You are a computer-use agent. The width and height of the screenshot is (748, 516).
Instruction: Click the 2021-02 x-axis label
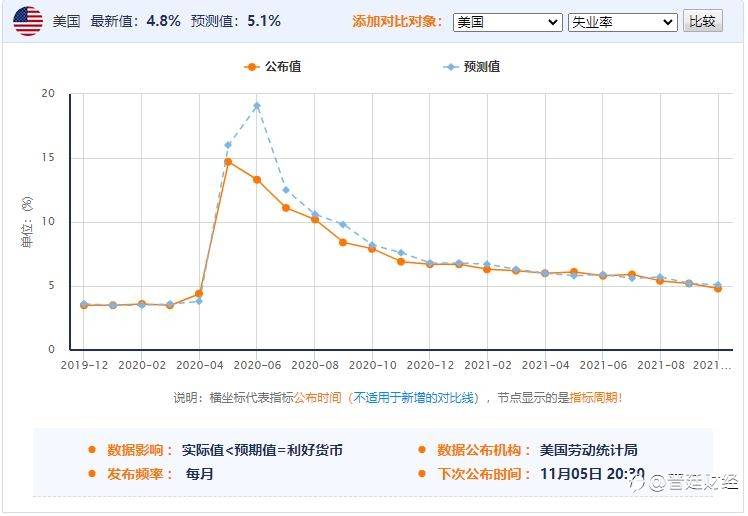pos(488,365)
